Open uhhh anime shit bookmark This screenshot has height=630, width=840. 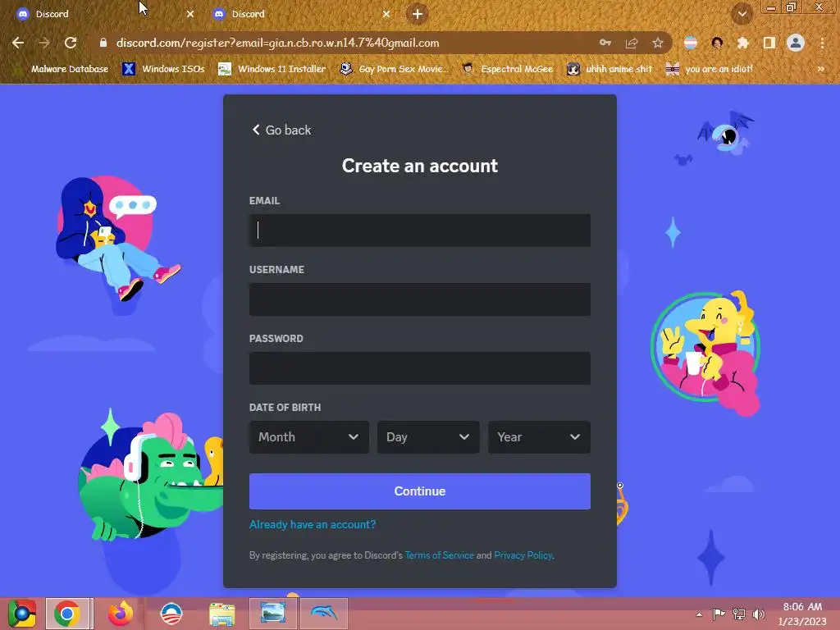(x=609, y=69)
